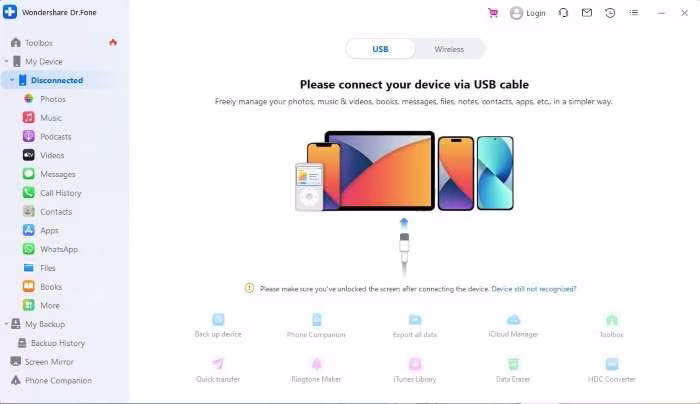Open the history clock icon
Viewport: 700px width, 404px height.
pos(610,13)
